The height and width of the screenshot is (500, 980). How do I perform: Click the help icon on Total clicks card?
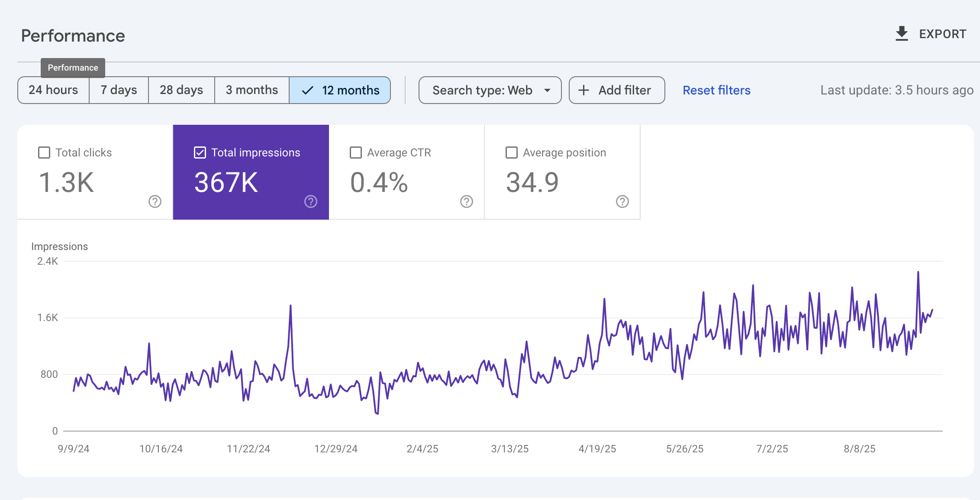[155, 201]
